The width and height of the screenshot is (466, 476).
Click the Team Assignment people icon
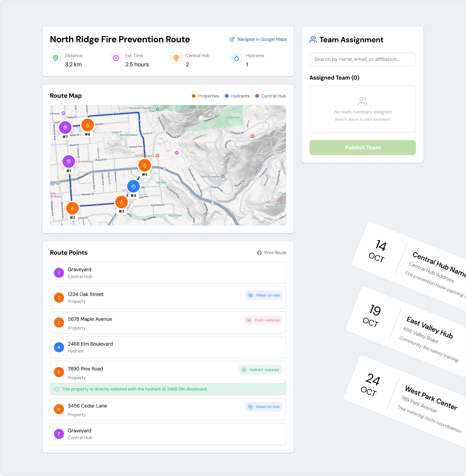(x=313, y=40)
